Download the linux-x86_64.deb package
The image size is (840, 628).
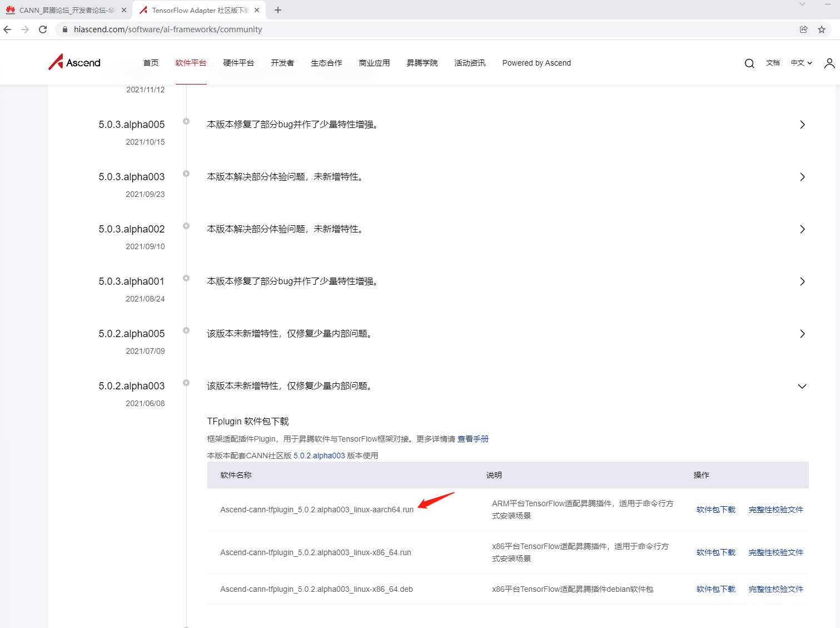tap(716, 589)
